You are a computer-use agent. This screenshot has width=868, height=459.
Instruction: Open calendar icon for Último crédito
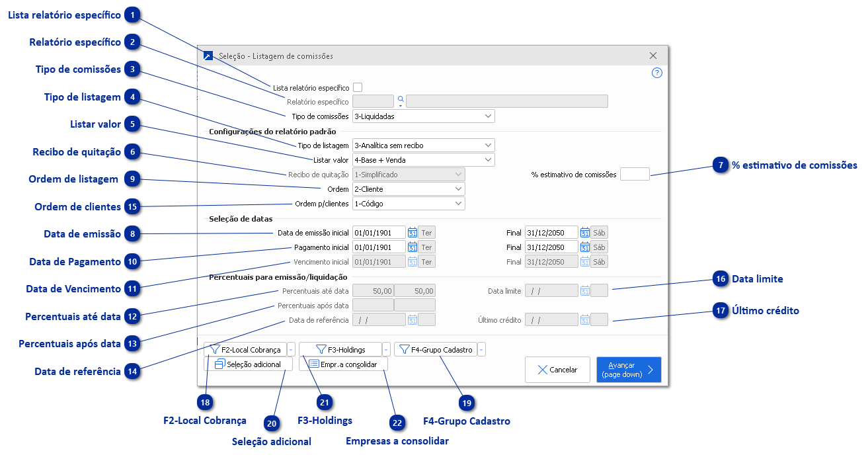[584, 319]
